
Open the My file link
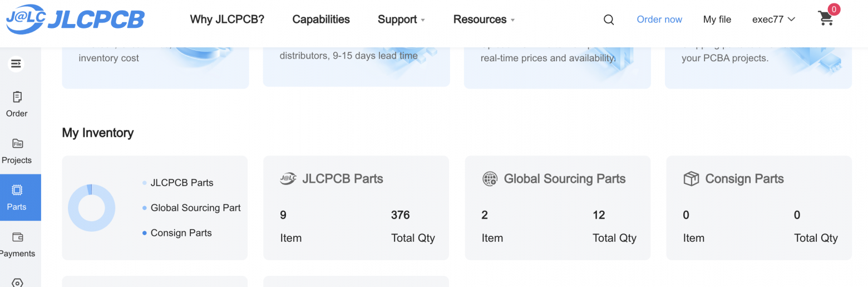(x=717, y=20)
